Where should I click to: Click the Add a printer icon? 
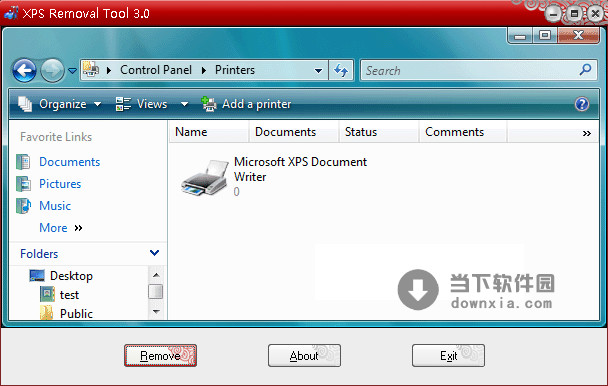click(209, 104)
